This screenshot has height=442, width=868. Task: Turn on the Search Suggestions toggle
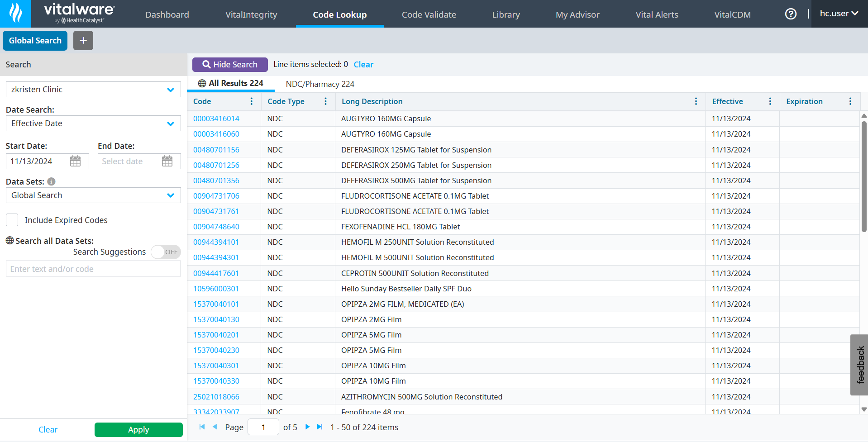165,252
